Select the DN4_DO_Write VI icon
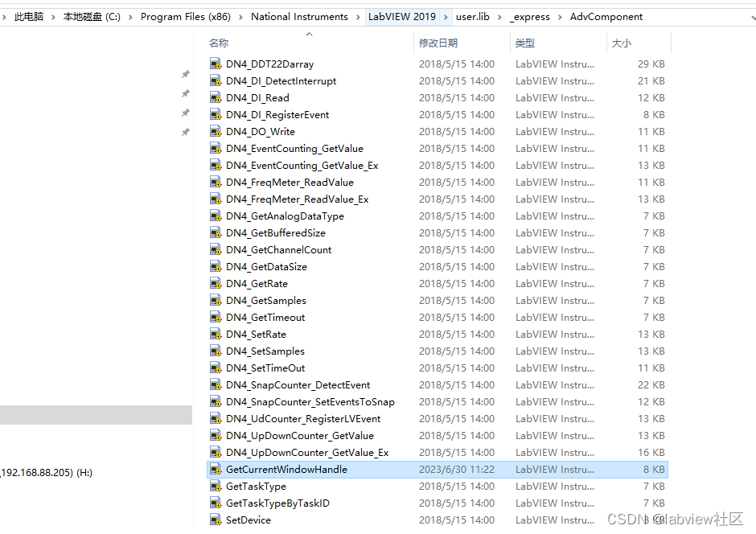Viewport: 756px width, 534px height. coord(216,131)
